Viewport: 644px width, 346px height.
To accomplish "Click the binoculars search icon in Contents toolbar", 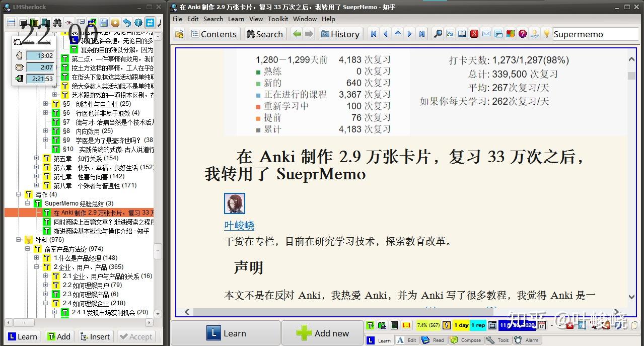I will [x=57, y=22].
